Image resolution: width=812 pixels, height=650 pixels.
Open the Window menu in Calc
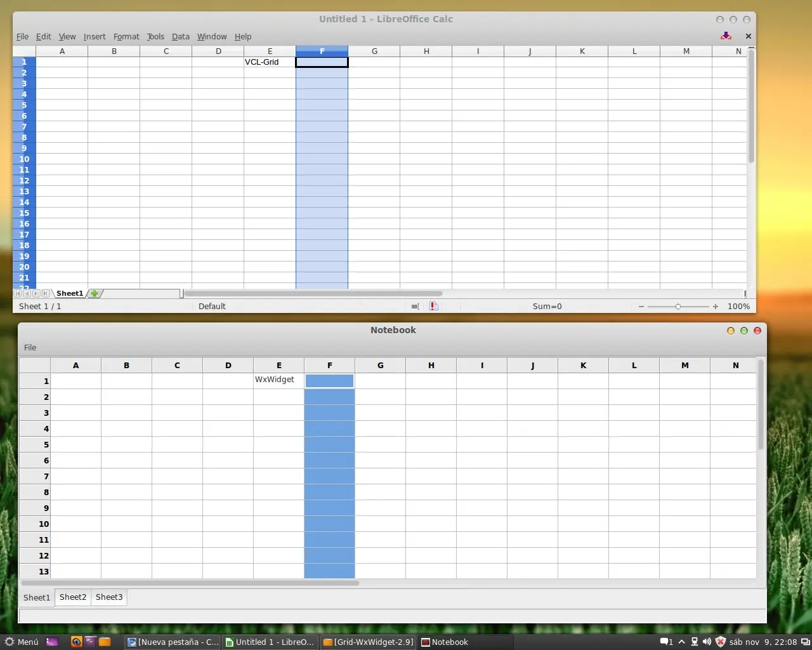tap(212, 37)
